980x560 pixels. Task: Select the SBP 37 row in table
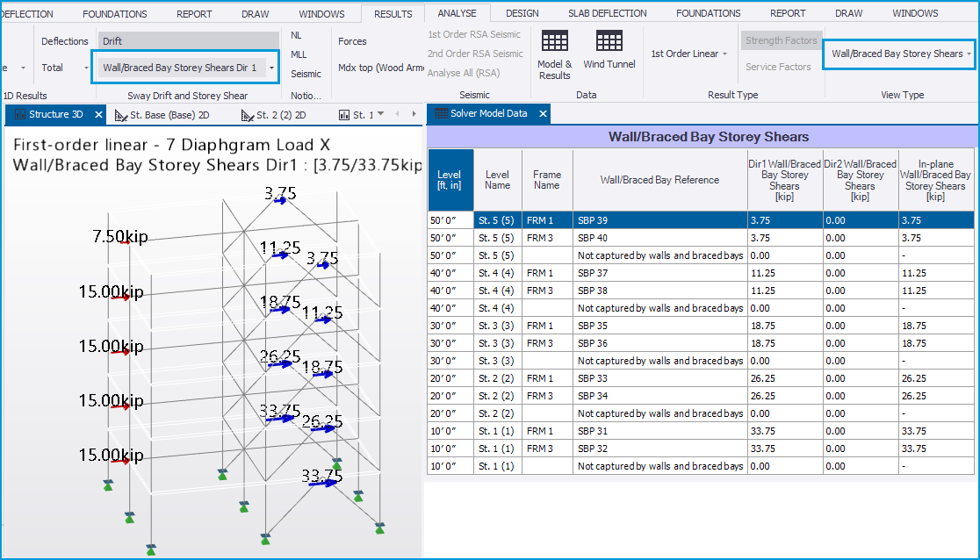[x=593, y=273]
